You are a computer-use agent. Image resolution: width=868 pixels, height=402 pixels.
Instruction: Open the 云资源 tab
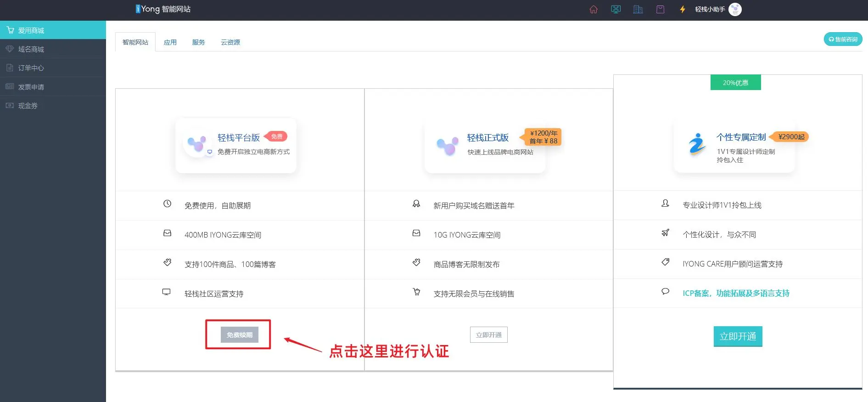coord(230,42)
